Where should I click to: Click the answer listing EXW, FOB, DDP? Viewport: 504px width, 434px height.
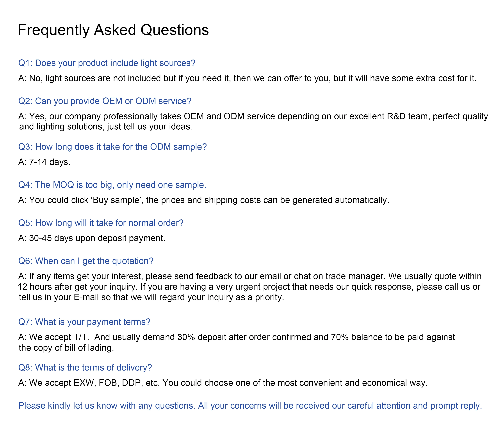click(x=223, y=383)
